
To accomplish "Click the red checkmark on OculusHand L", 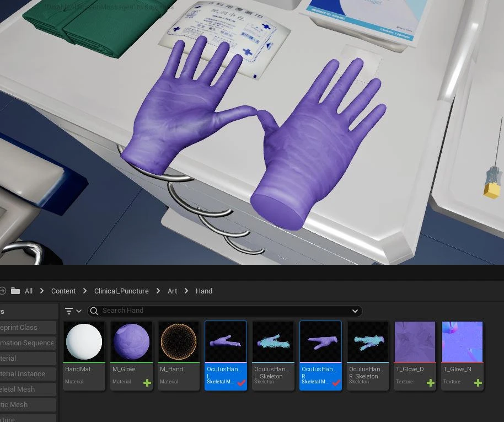I will point(242,383).
